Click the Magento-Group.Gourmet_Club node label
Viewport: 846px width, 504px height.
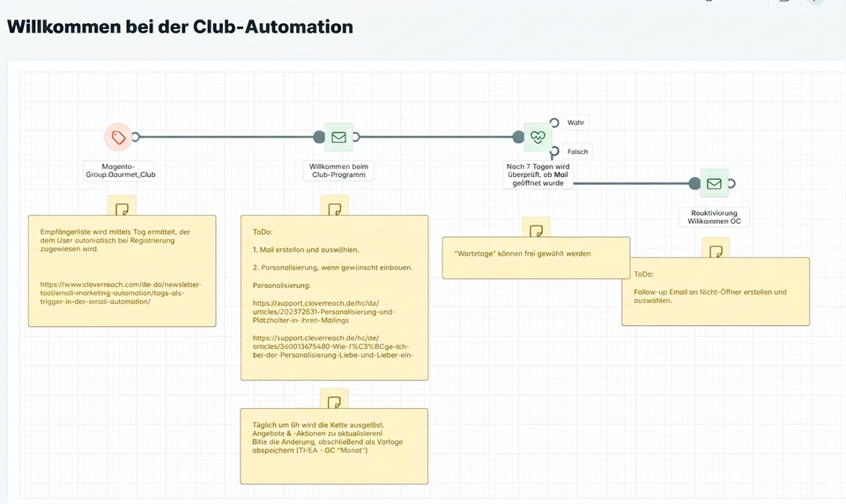121,171
